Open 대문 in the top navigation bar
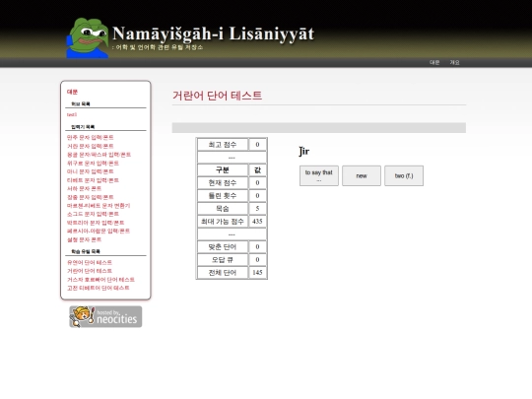Screen dimensions: 532x399 pyautogui.click(x=434, y=62)
